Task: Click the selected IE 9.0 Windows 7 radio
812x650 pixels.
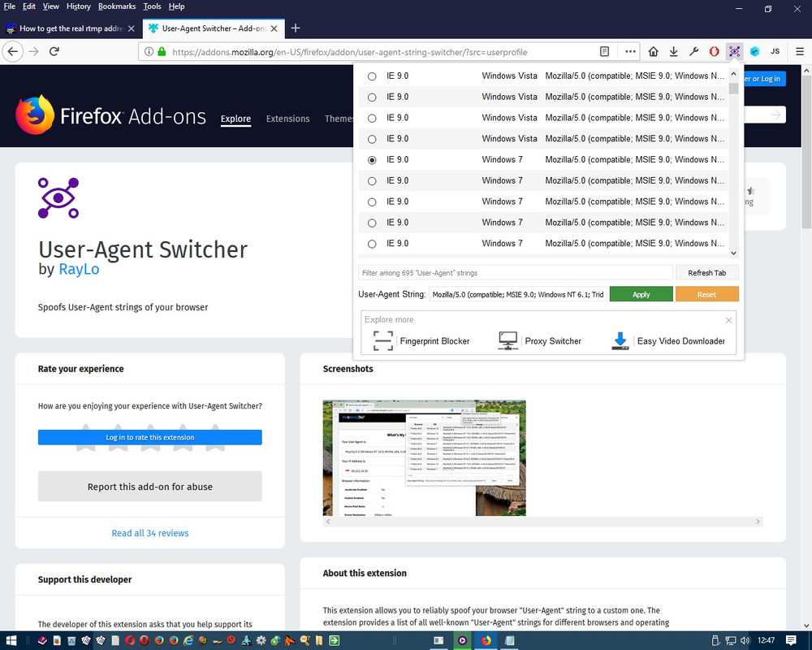Action: pyautogui.click(x=372, y=160)
